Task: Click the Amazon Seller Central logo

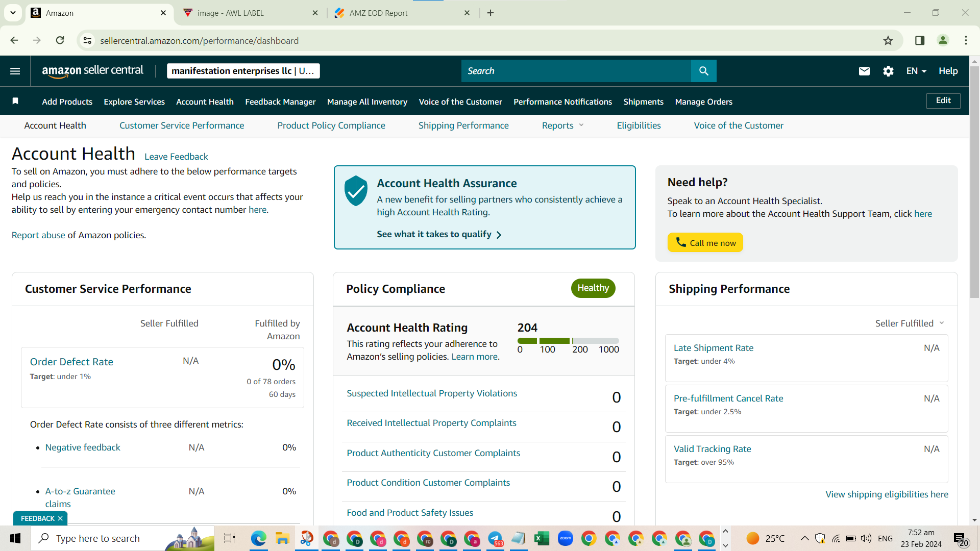Action: tap(92, 71)
